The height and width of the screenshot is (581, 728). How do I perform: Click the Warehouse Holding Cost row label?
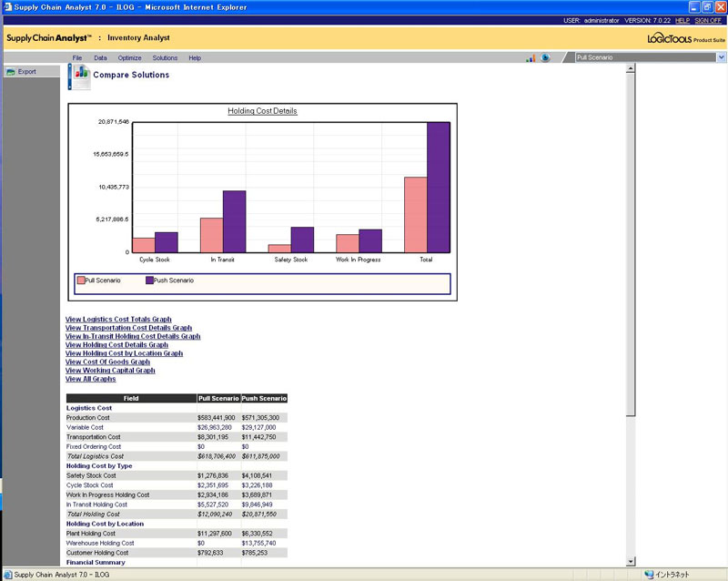pyautogui.click(x=100, y=544)
